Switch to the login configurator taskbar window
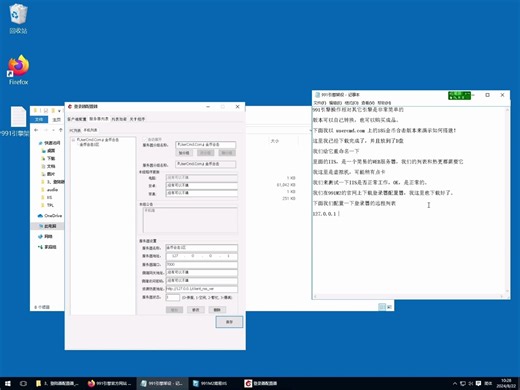The width and height of the screenshot is (520, 390). click(262, 383)
